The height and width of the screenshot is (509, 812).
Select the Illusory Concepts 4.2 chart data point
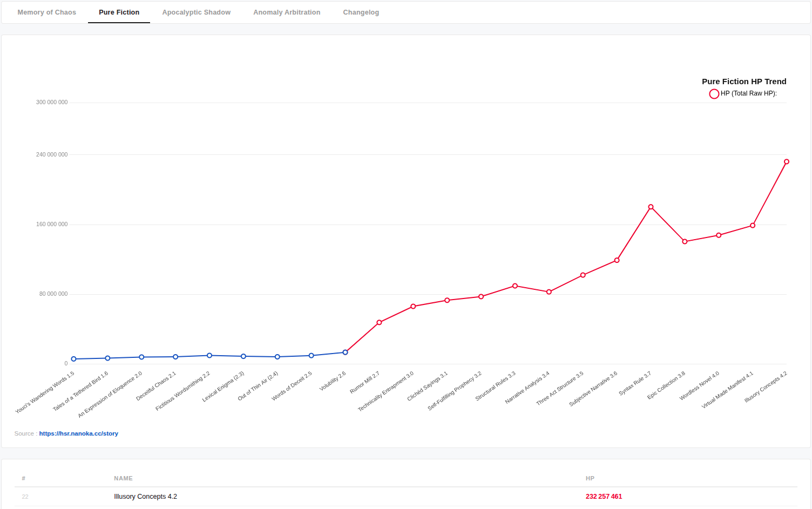click(x=787, y=161)
